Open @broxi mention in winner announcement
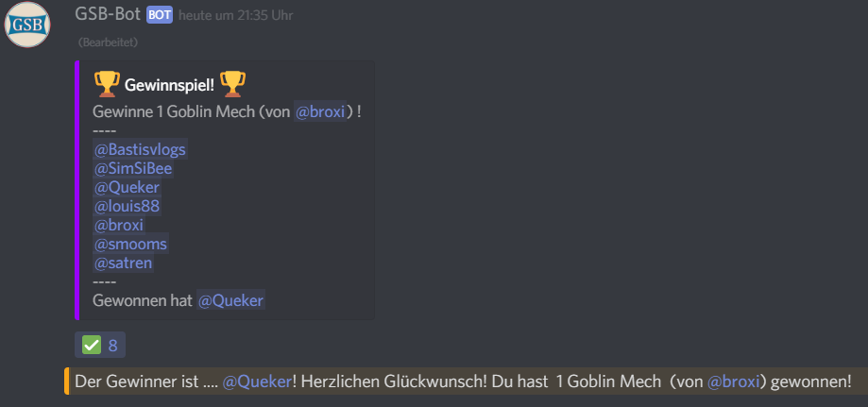Viewport: 868px width, 407px height. point(734,382)
